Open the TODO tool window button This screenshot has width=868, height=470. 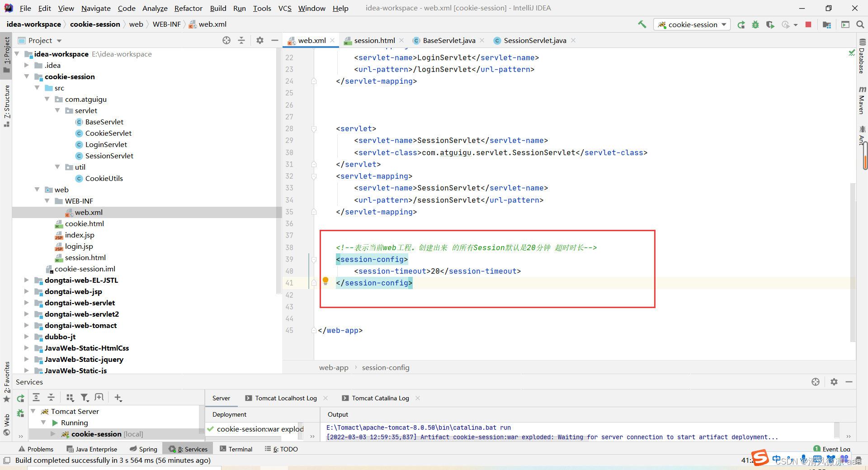[281, 449]
